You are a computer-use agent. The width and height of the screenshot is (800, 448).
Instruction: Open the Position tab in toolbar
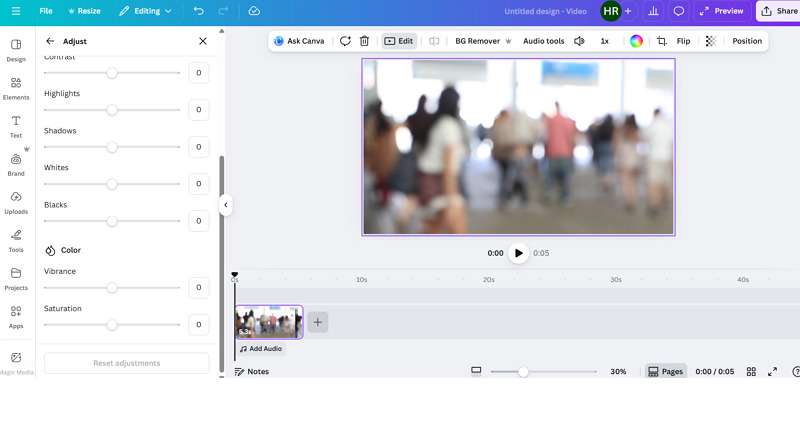pyautogui.click(x=746, y=41)
